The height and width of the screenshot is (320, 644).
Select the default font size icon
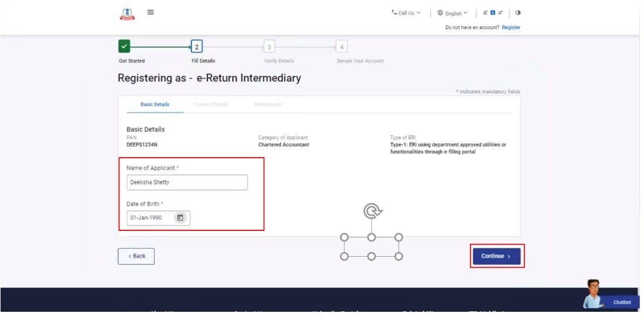coord(493,13)
